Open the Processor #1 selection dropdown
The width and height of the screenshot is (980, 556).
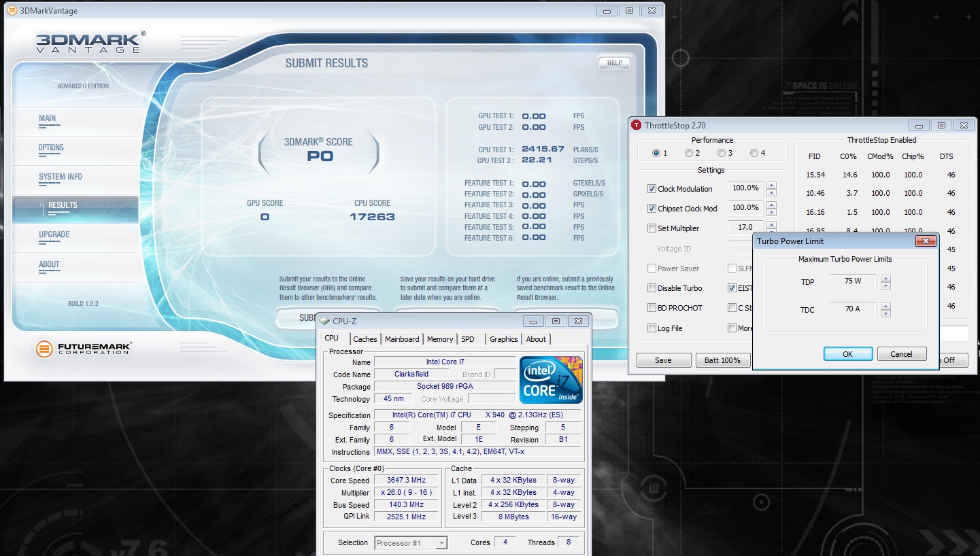441,542
